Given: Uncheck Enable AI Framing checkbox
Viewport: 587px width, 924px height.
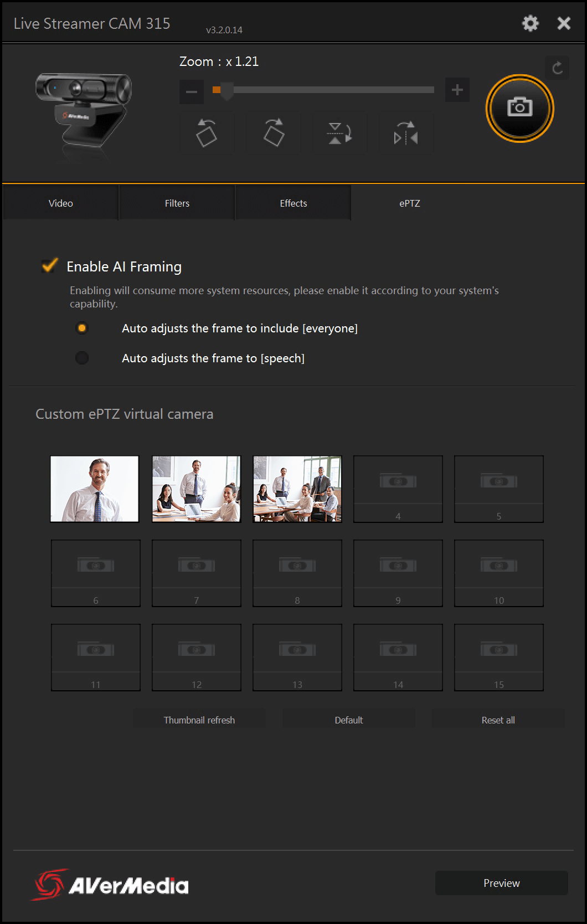Looking at the screenshot, I should (x=49, y=266).
